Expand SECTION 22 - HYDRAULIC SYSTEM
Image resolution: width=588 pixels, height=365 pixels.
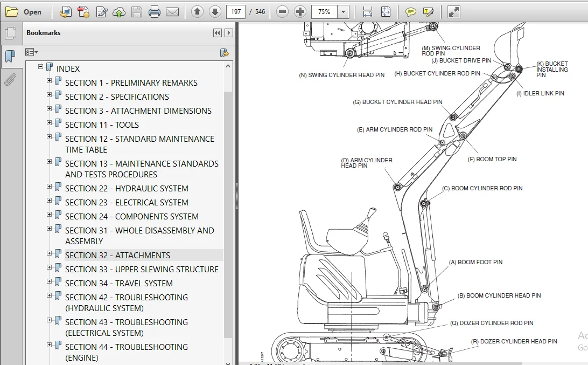49,186
